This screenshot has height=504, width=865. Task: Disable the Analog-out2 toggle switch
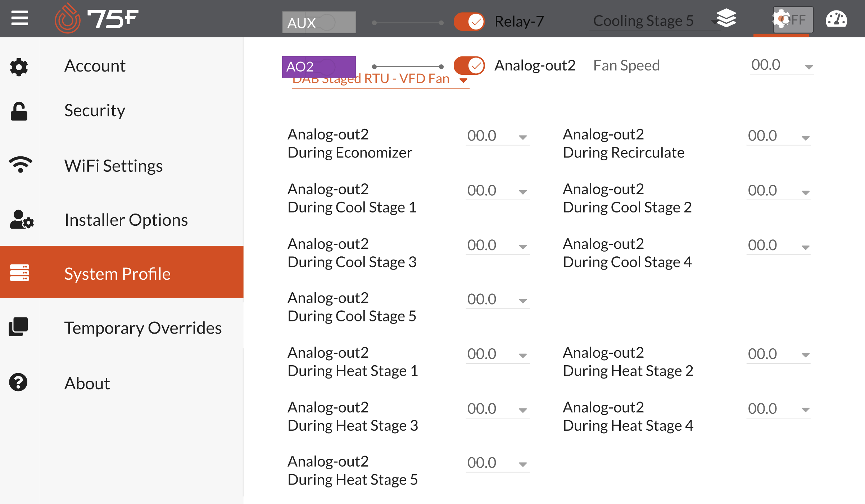[x=469, y=66]
